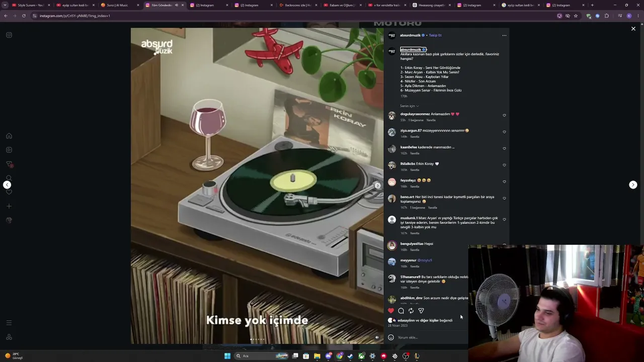Unlike the post with the red heart
The image size is (644, 362).
coord(391,311)
